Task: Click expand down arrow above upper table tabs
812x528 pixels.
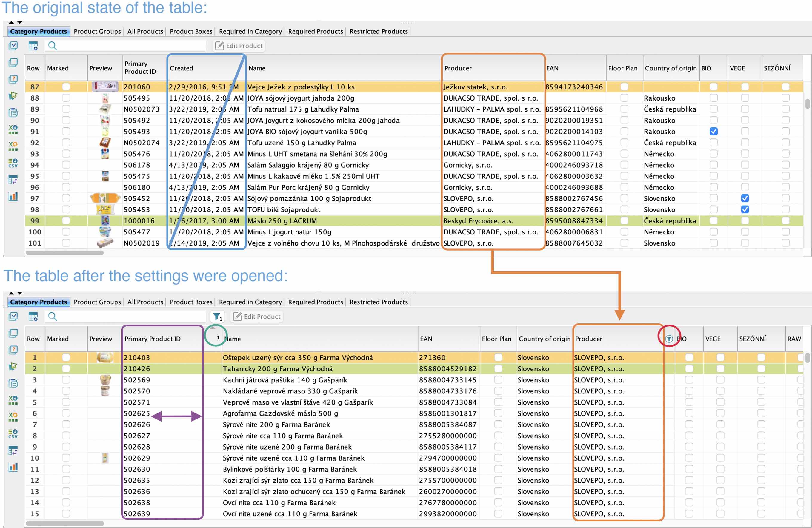Action: (20, 22)
